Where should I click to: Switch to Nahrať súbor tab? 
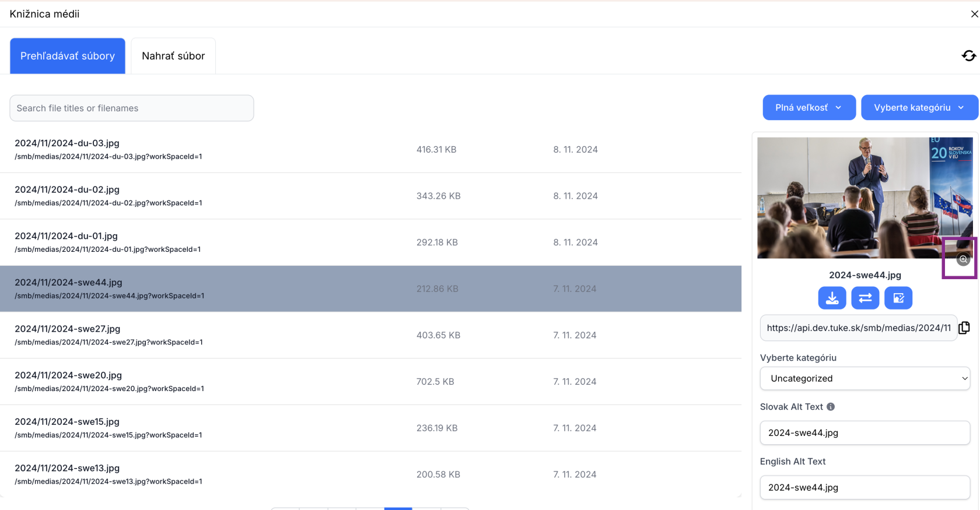[x=173, y=56]
